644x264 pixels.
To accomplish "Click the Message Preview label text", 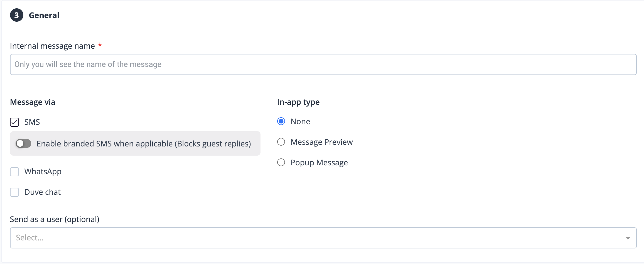I will coord(321,142).
